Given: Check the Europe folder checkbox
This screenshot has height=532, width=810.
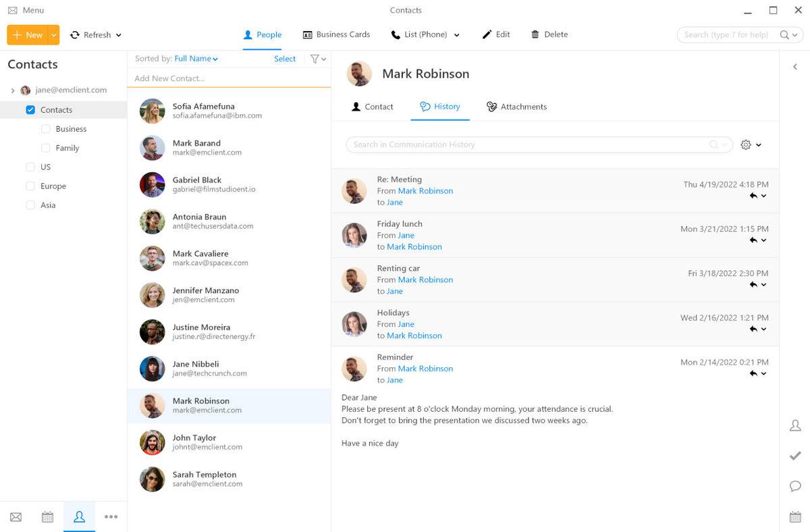Looking at the screenshot, I should (30, 186).
